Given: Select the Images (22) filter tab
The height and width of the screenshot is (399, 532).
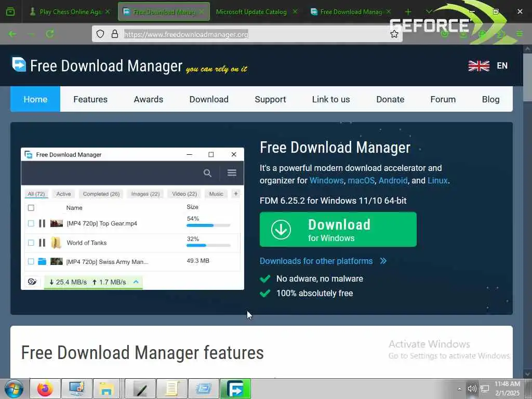Looking at the screenshot, I should pyautogui.click(x=145, y=194).
